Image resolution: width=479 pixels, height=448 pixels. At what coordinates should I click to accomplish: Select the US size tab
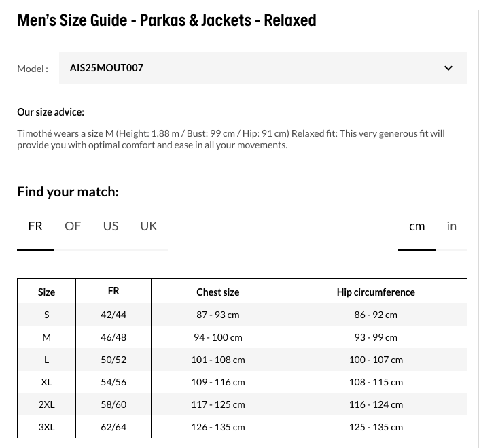(x=111, y=226)
